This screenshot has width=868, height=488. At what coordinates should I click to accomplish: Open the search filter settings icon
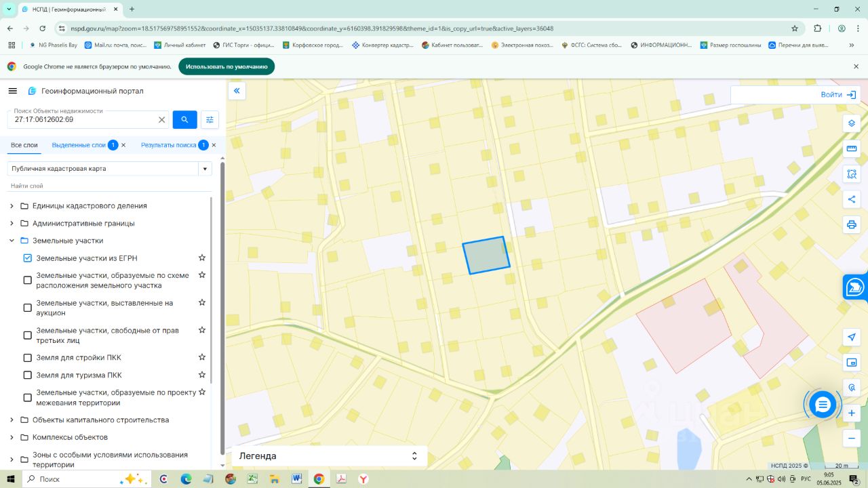point(210,120)
